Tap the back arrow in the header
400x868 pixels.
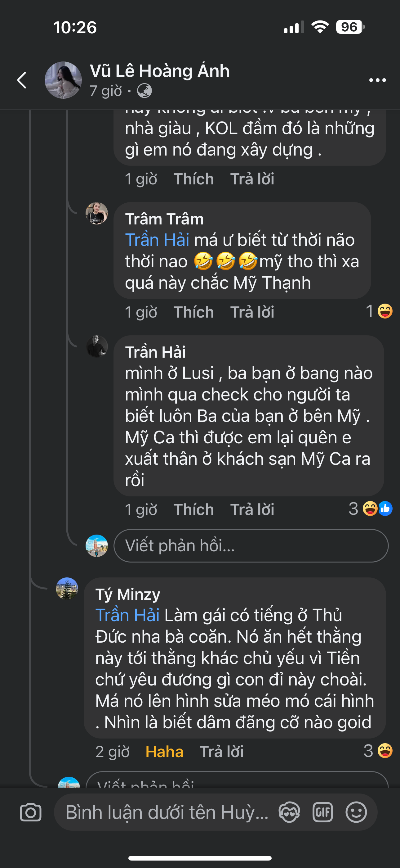click(22, 80)
